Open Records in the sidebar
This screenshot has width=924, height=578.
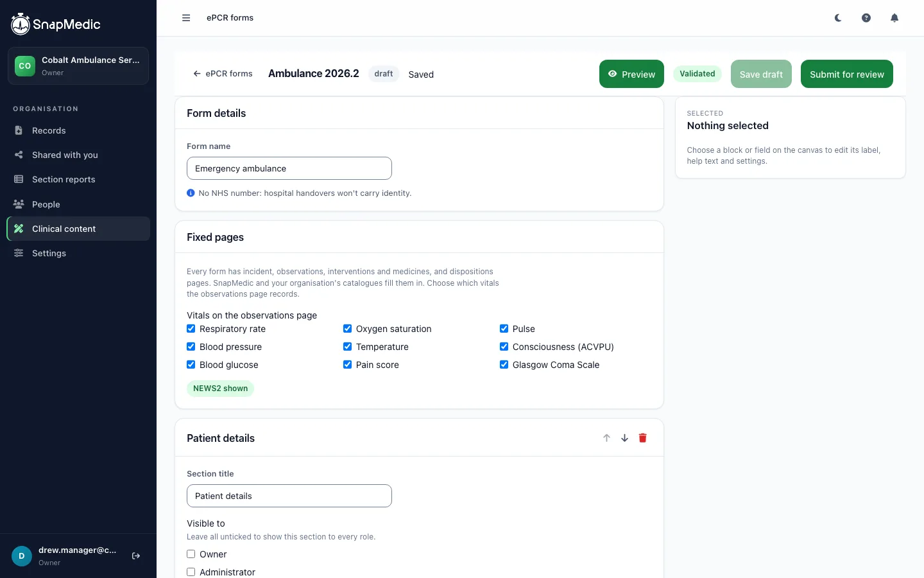(78, 130)
